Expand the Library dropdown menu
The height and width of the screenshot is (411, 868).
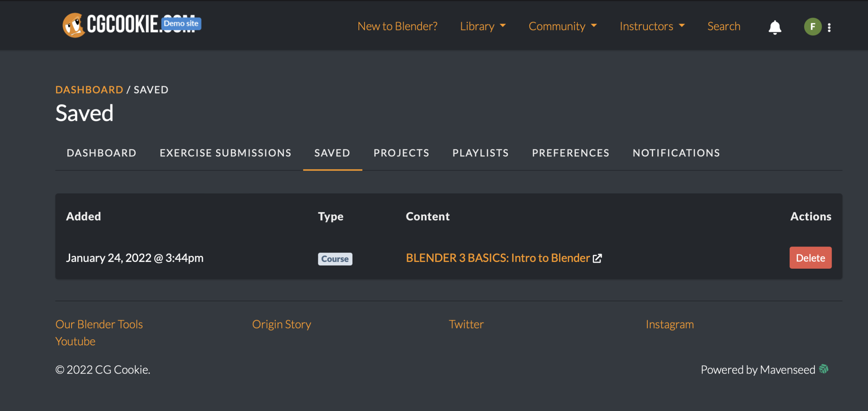tap(483, 26)
